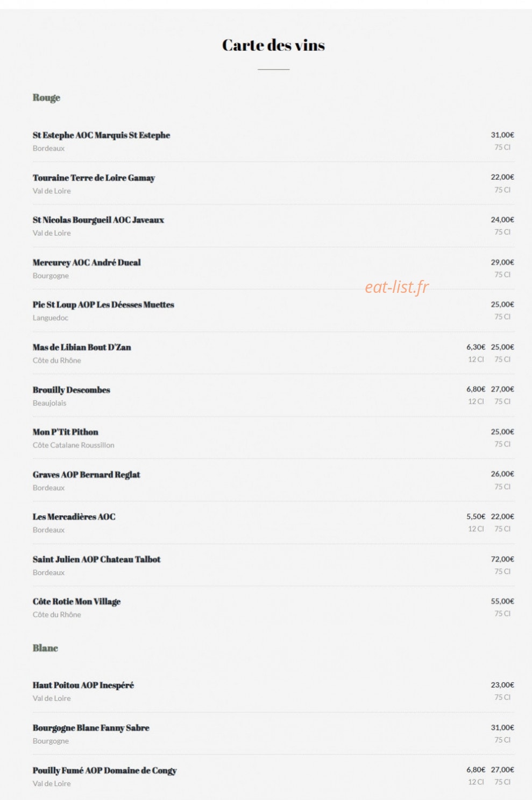Open Pic St Loup AOP Les Déesses Muettes

point(103,305)
